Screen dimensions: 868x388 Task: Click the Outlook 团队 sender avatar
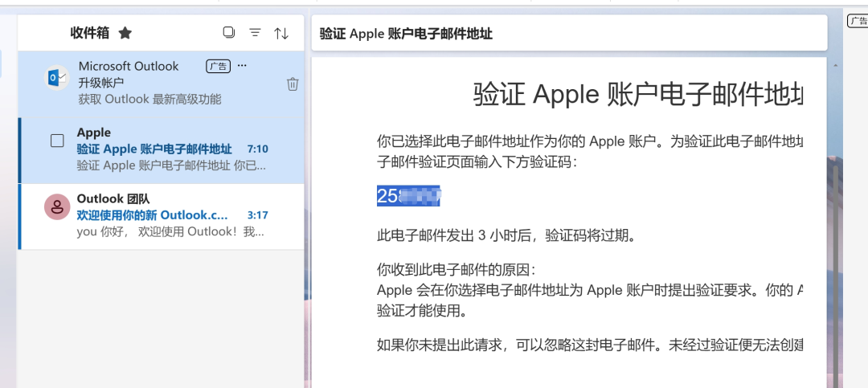coord(57,207)
